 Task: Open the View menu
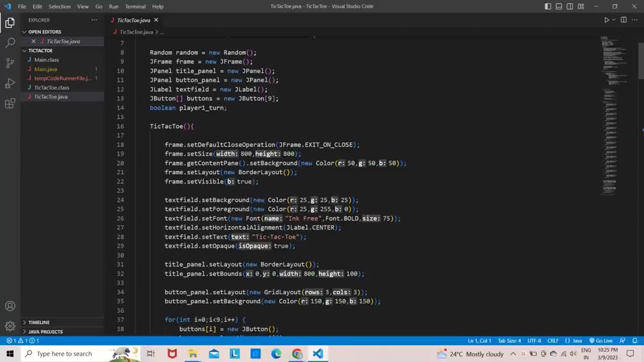click(x=83, y=7)
